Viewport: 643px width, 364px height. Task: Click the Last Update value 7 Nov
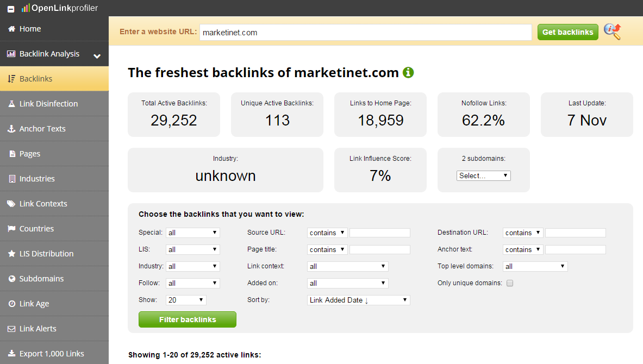(x=587, y=120)
